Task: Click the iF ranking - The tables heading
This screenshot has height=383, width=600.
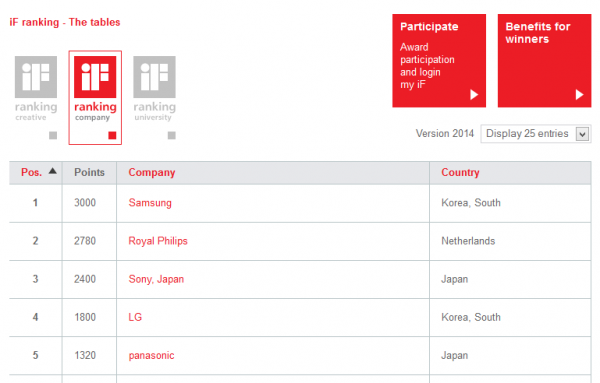Action: pyautogui.click(x=65, y=22)
